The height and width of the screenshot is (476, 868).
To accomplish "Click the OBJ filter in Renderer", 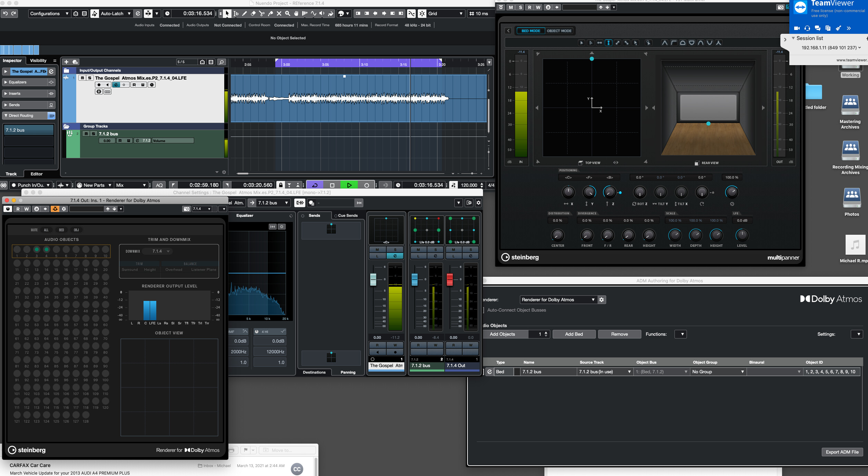I will pos(76,230).
